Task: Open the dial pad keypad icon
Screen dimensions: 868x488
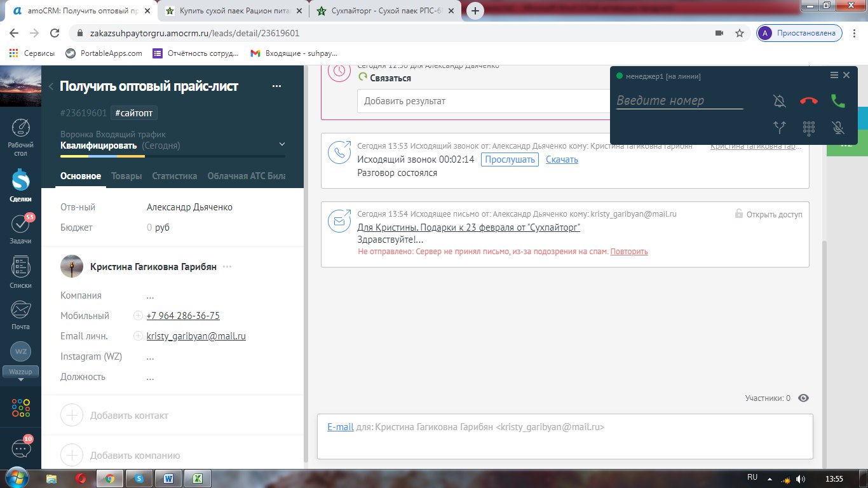Action: (809, 128)
